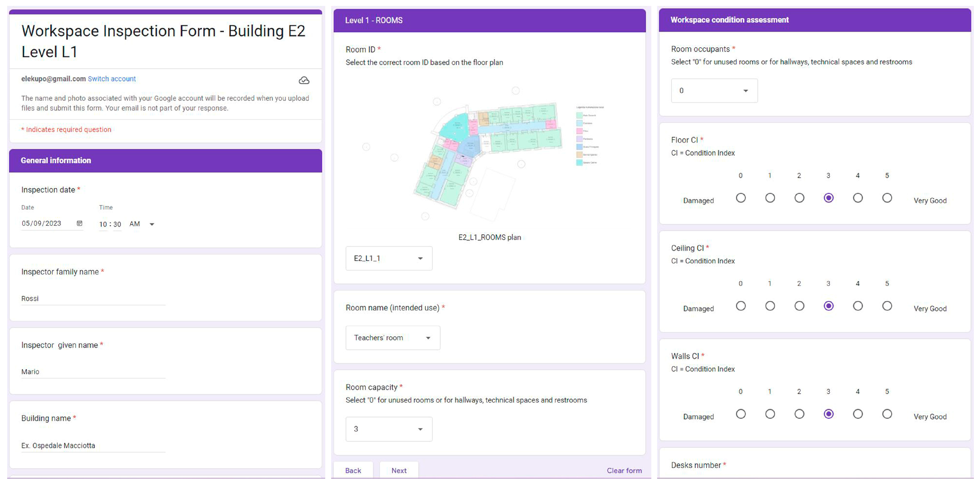This screenshot has width=980, height=486.
Task: Click the Clear form link
Action: click(x=624, y=470)
